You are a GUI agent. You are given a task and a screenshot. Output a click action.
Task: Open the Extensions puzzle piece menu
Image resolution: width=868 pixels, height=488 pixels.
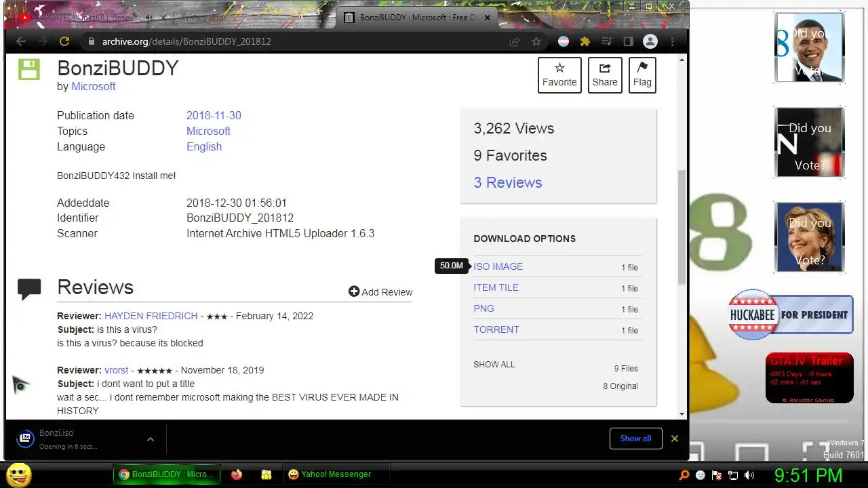pyautogui.click(x=585, y=41)
